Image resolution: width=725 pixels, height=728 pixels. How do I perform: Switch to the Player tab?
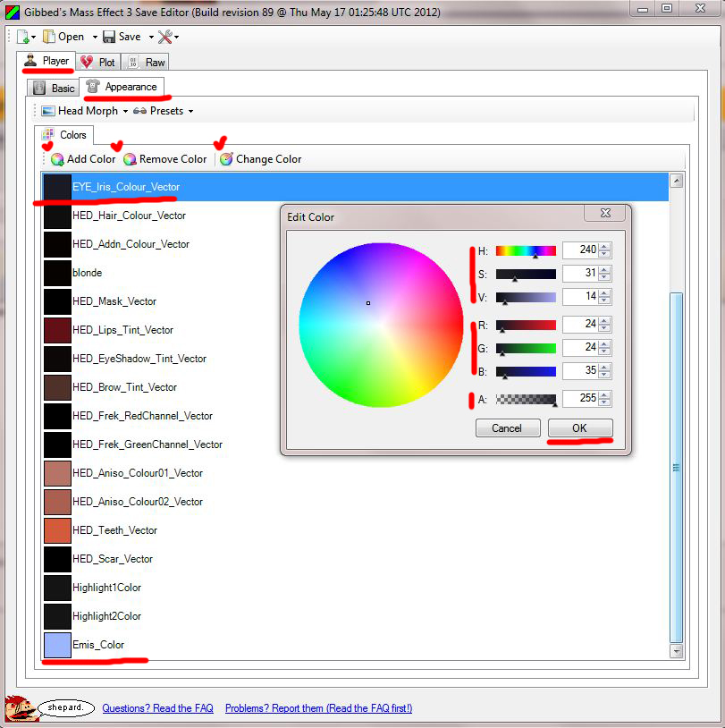click(x=46, y=61)
